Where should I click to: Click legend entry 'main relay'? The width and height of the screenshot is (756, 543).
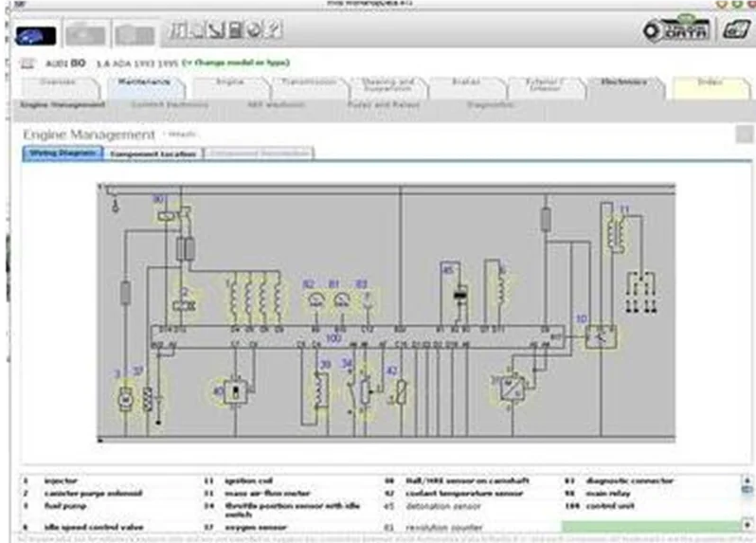[607, 494]
